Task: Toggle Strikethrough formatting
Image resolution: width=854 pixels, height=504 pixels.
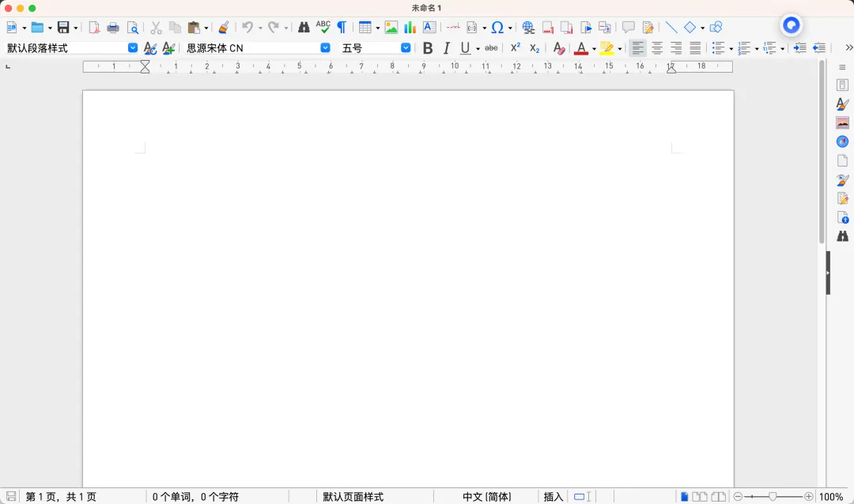Action: (491, 48)
